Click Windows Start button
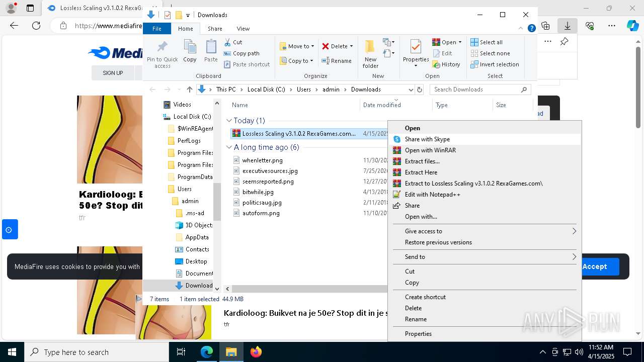The height and width of the screenshot is (362, 644). [x=12, y=352]
